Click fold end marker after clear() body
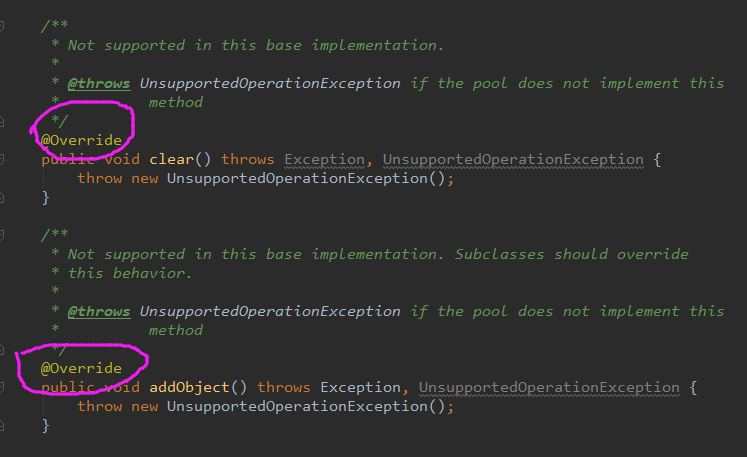 click(x=3, y=197)
